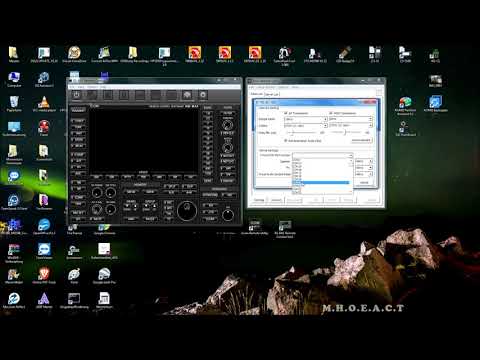480x360 pixels.
Task: Click the Cancel button at the dialog's bottom right
Action: click(364, 183)
